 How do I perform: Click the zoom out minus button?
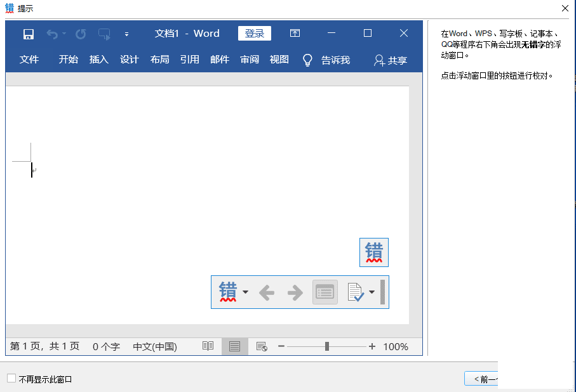pos(281,346)
